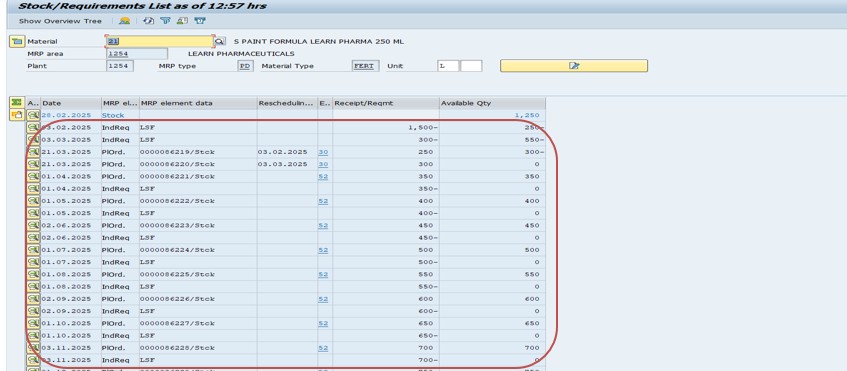Click the filter funnel icon in the toolbar
This screenshot has width=847, height=371.
165,21
